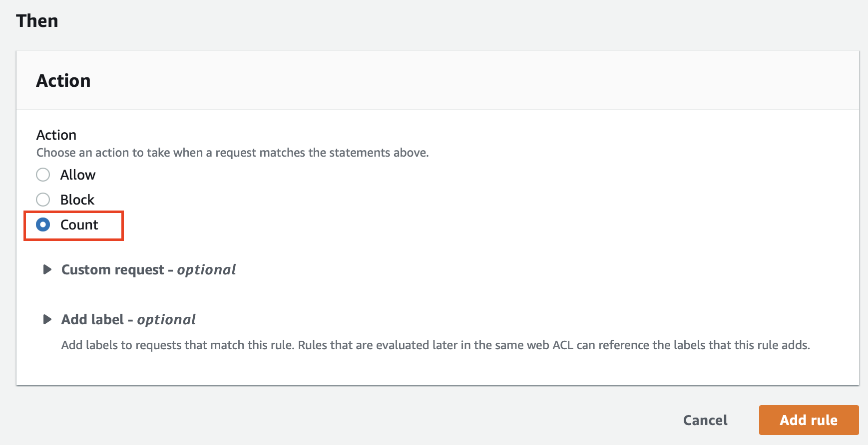Image resolution: width=868 pixels, height=445 pixels.
Task: Expand Add label disclosure triangle icon
Action: 47,319
